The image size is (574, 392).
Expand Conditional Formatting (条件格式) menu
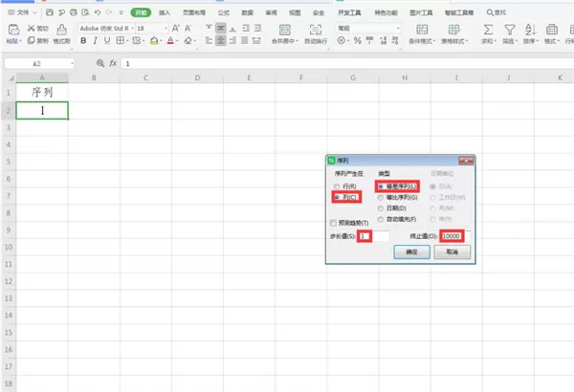coord(422,41)
